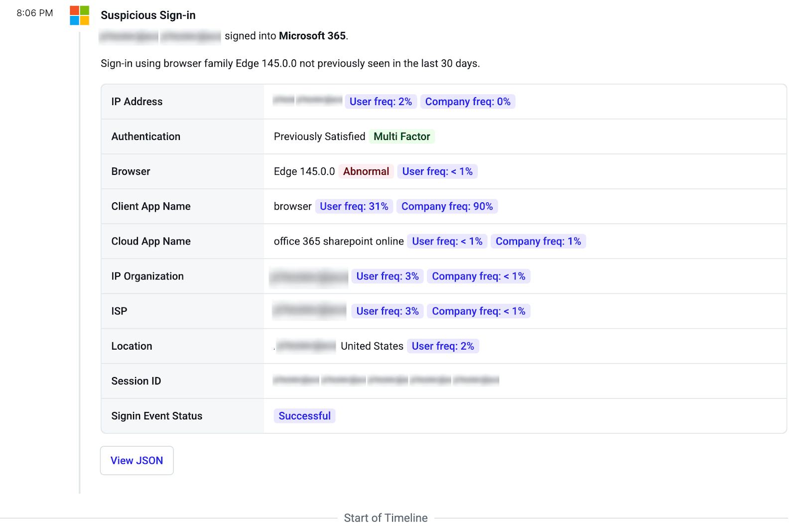Select the United States location text
797x532 pixels.
(372, 346)
